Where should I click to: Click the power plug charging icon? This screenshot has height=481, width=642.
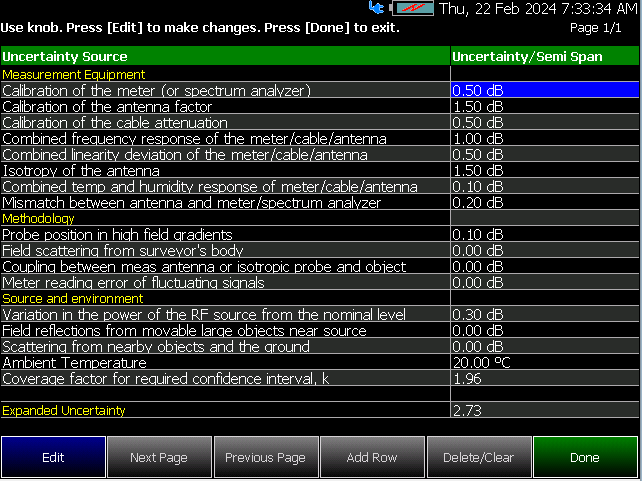pyautogui.click(x=377, y=7)
